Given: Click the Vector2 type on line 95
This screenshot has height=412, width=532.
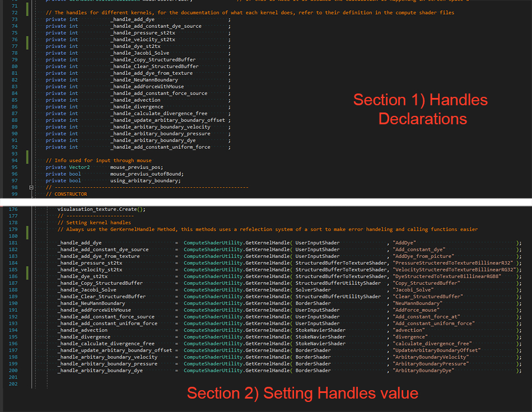Looking at the screenshot, I should coord(80,167).
